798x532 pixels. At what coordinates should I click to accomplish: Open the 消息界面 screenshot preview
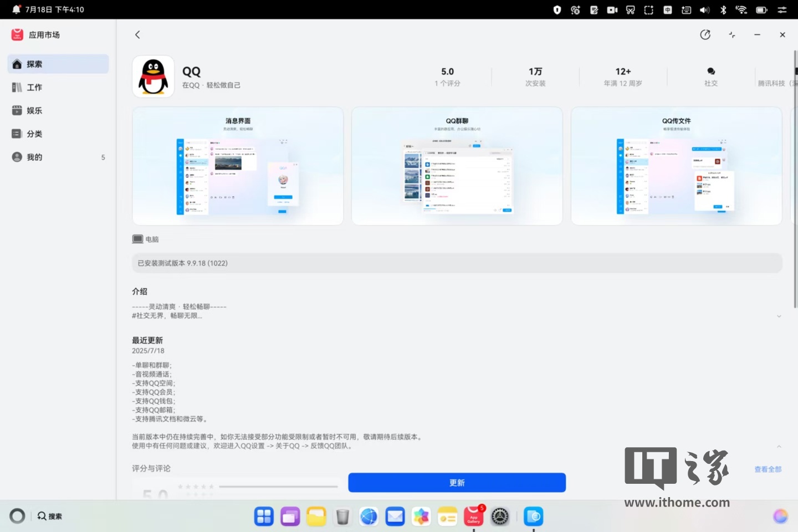coord(237,166)
